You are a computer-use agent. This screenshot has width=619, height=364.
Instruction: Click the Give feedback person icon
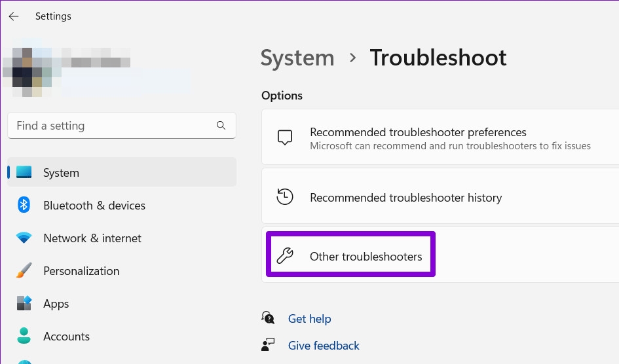pyautogui.click(x=268, y=344)
